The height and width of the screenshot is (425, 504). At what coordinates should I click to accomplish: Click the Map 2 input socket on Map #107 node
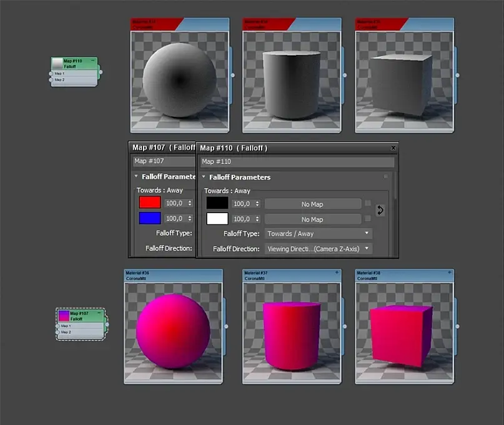pyautogui.click(x=57, y=332)
